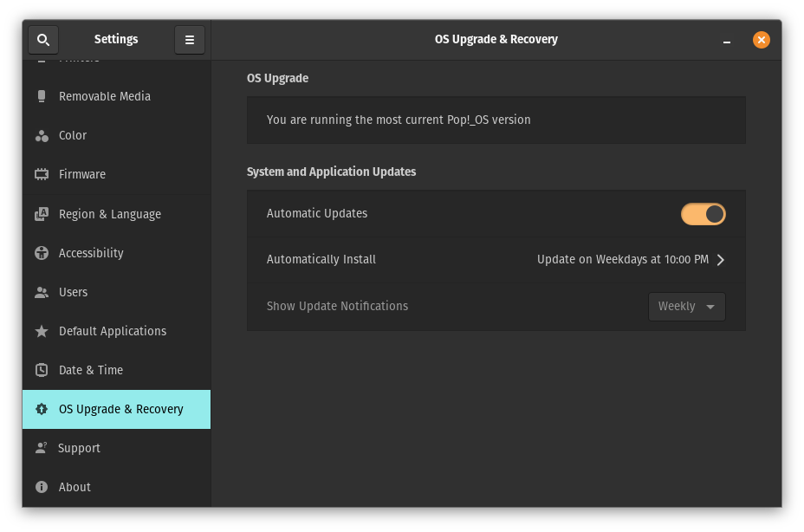Disable the Automatic Updates switch
The image size is (804, 532).
(703, 214)
